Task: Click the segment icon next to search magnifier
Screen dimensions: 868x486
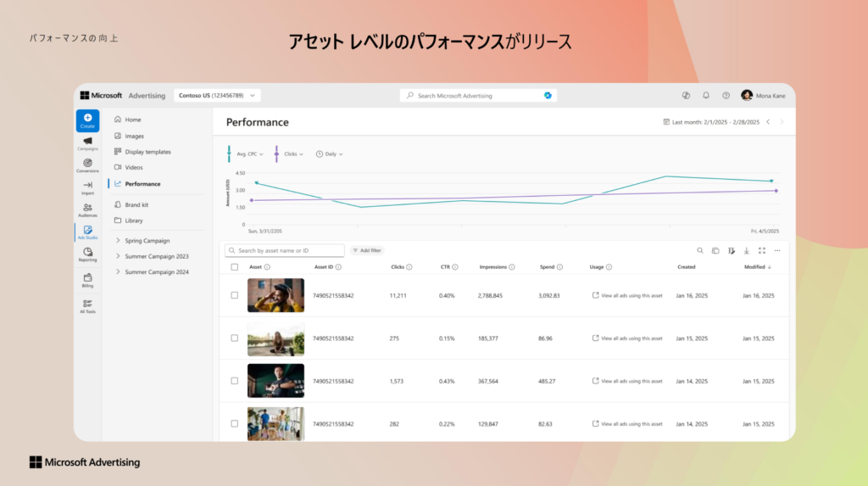Action: coord(715,250)
